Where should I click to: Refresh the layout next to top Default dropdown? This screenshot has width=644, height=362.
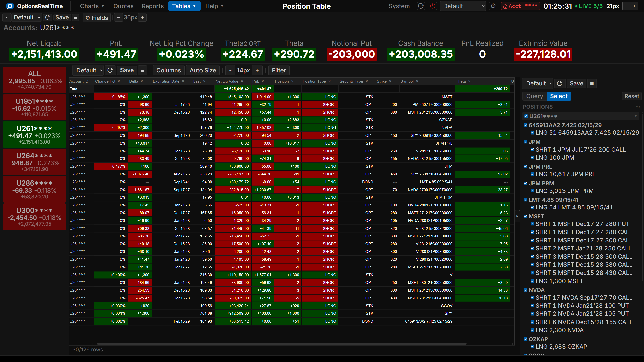(x=48, y=17)
